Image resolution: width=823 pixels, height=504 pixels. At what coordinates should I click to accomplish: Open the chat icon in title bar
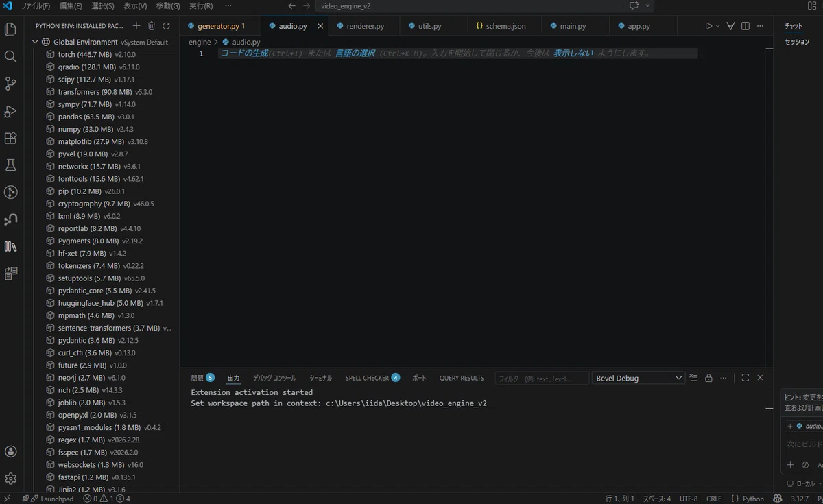634,5
